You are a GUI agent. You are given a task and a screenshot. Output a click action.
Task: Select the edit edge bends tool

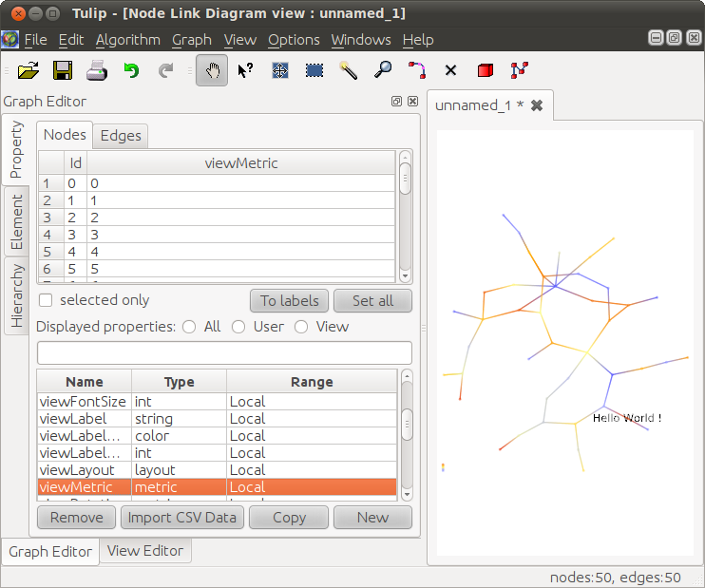tap(417, 70)
